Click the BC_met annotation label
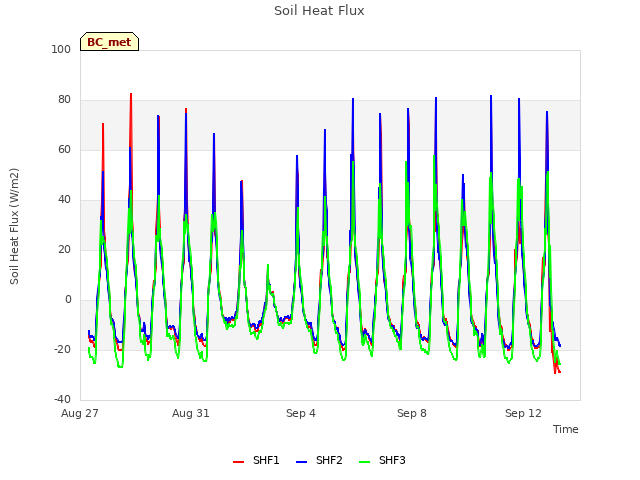Viewport: 640px width, 480px height. (109, 42)
